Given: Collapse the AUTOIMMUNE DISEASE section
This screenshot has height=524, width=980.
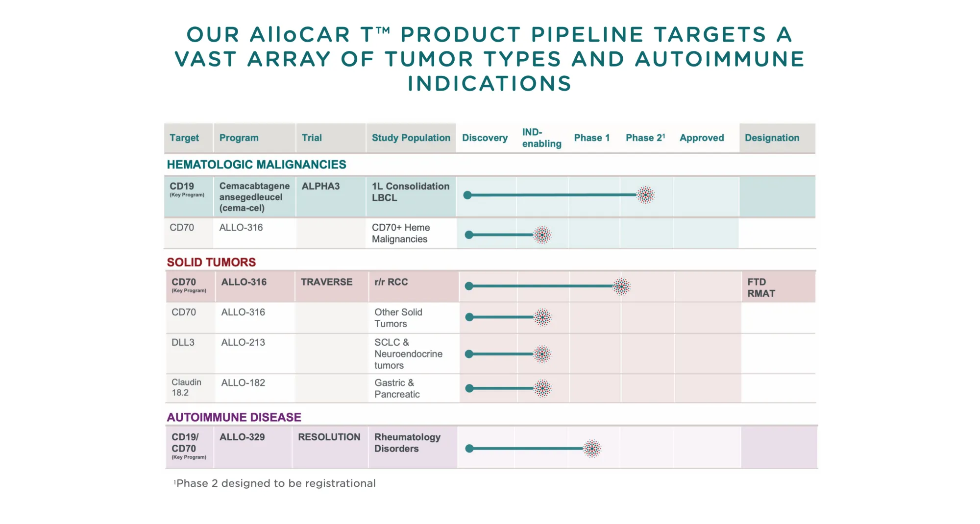Looking at the screenshot, I should point(234,417).
